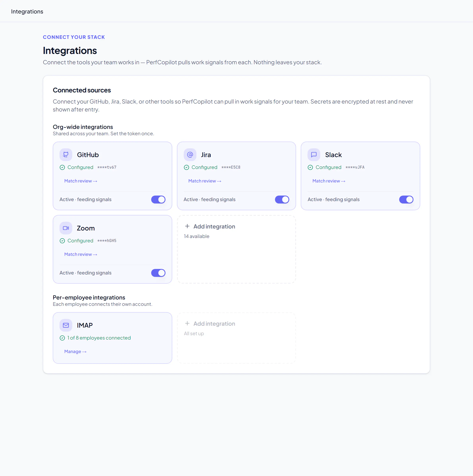
Task: Click the Jira Configured checkmark icon
Action: click(x=186, y=167)
